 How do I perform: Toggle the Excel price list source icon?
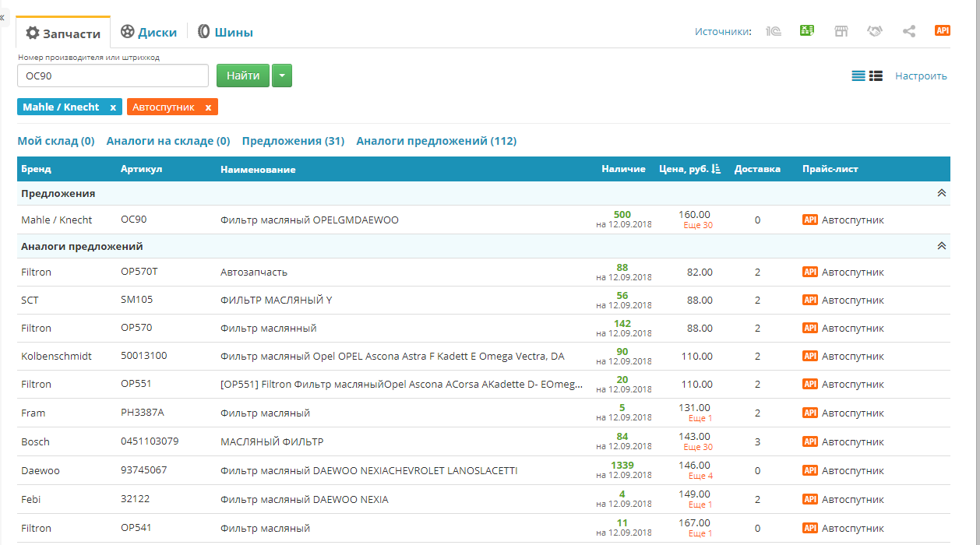(x=807, y=31)
